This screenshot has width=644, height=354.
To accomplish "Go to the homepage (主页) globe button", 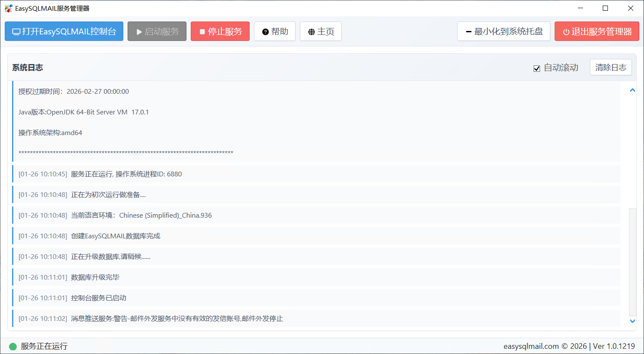I will click(320, 31).
